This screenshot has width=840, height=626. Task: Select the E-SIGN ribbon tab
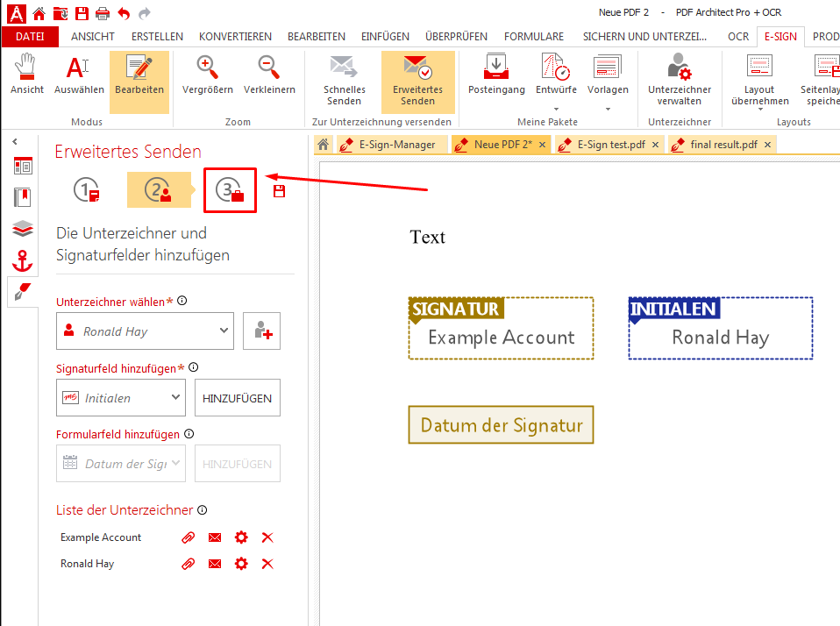tap(780, 37)
